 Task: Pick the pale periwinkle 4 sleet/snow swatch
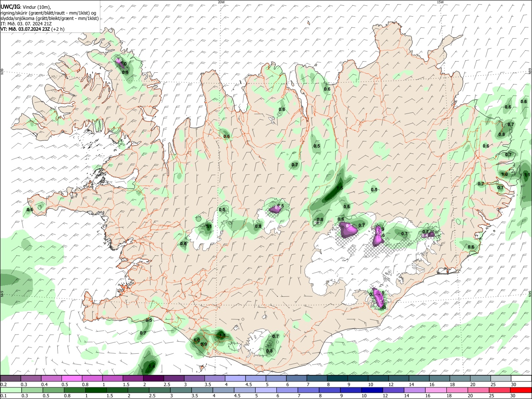(x=235, y=378)
